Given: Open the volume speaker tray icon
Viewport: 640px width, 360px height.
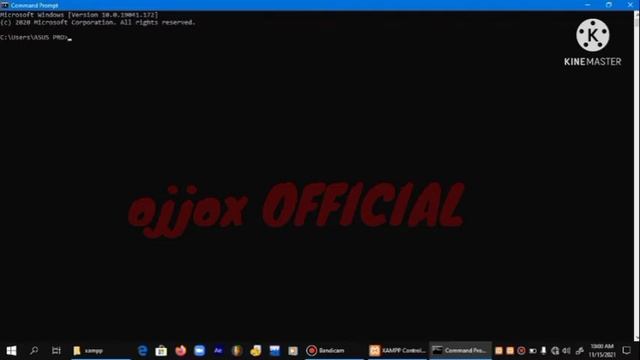Looking at the screenshot, I should pos(566,350).
